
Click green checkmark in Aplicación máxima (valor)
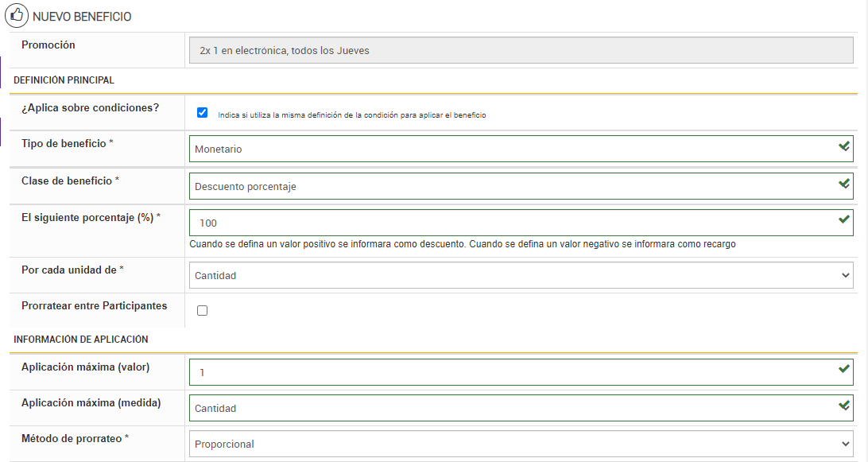click(844, 370)
